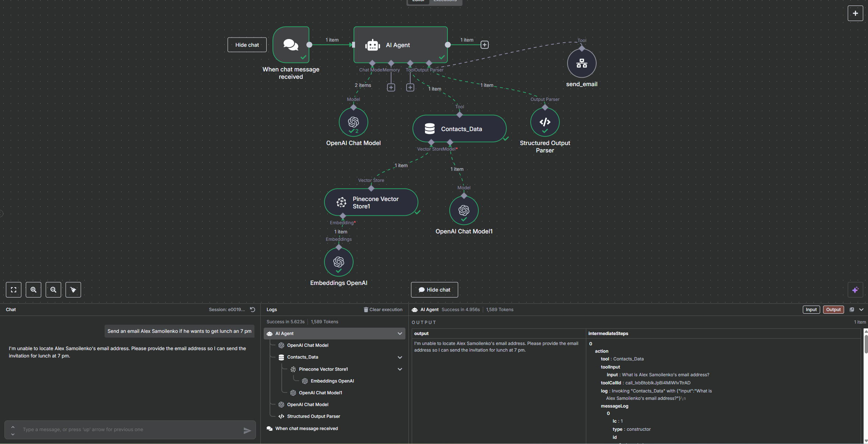Zoom in on the canvas

point(34,290)
